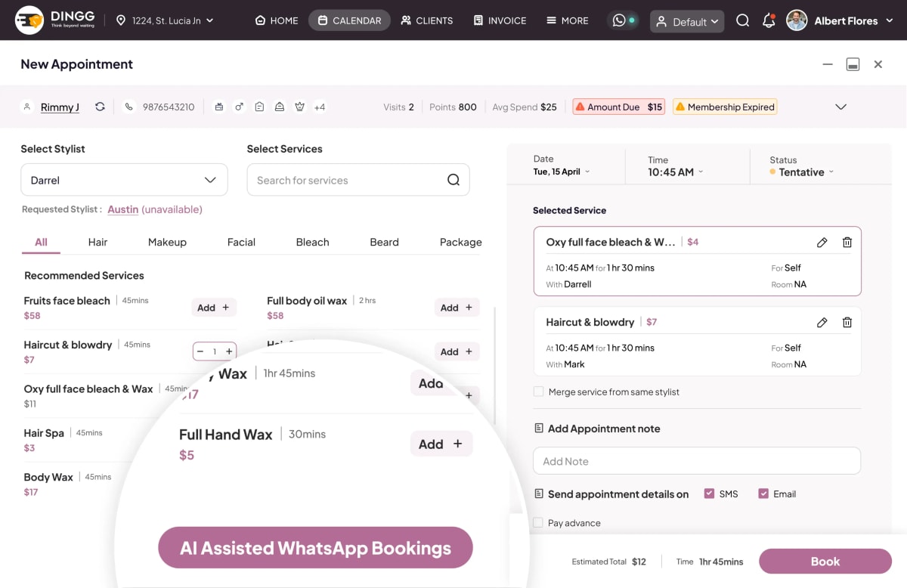The image size is (907, 588).
Task: Open the search magnifier in top bar
Action: [743, 20]
